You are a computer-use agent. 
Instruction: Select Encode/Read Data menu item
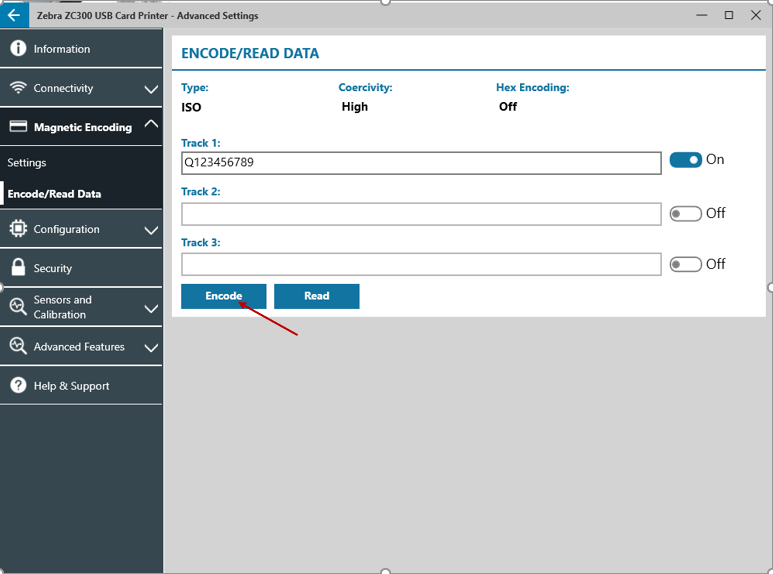tap(54, 194)
